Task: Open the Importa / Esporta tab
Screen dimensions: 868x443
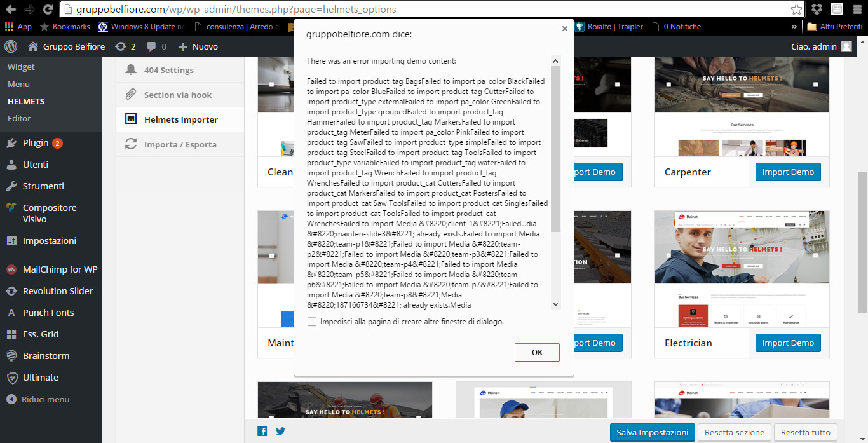Action: [180, 144]
